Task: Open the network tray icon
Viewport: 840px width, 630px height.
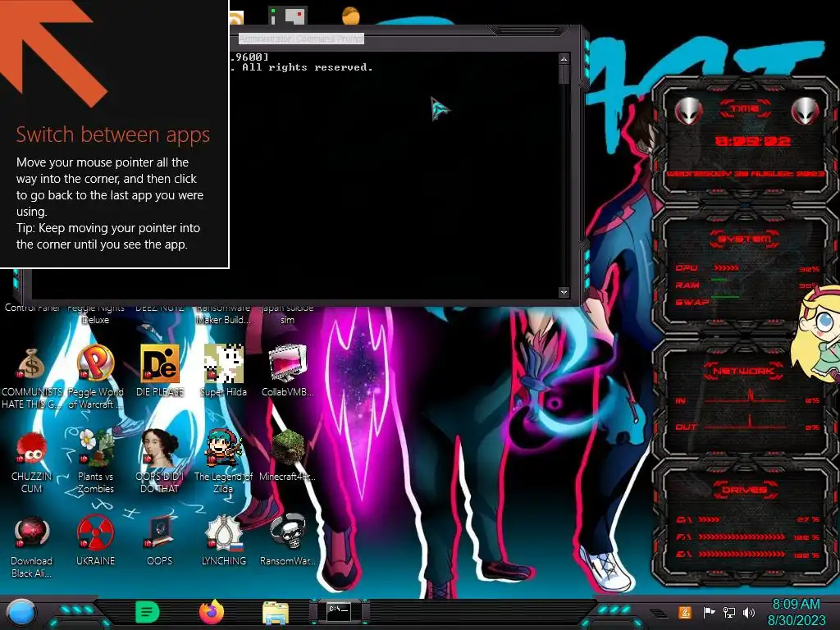Action: coord(729,612)
